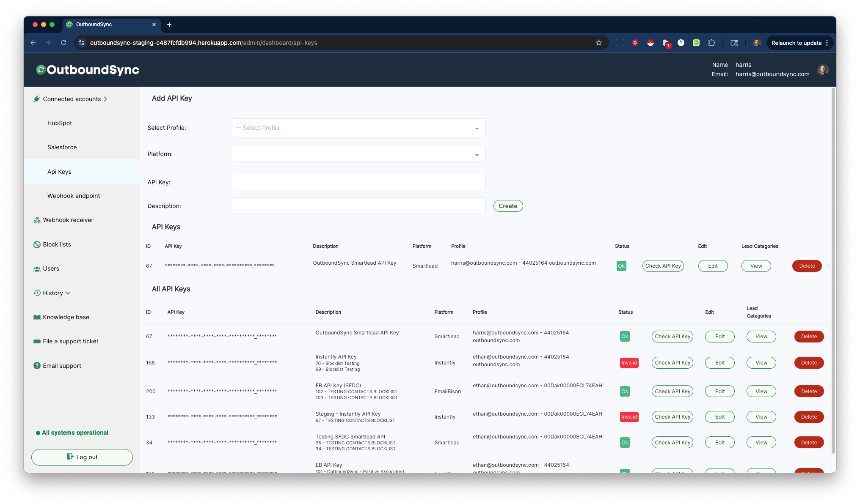Click the API Key input field
This screenshot has width=860, height=504.
(x=358, y=182)
